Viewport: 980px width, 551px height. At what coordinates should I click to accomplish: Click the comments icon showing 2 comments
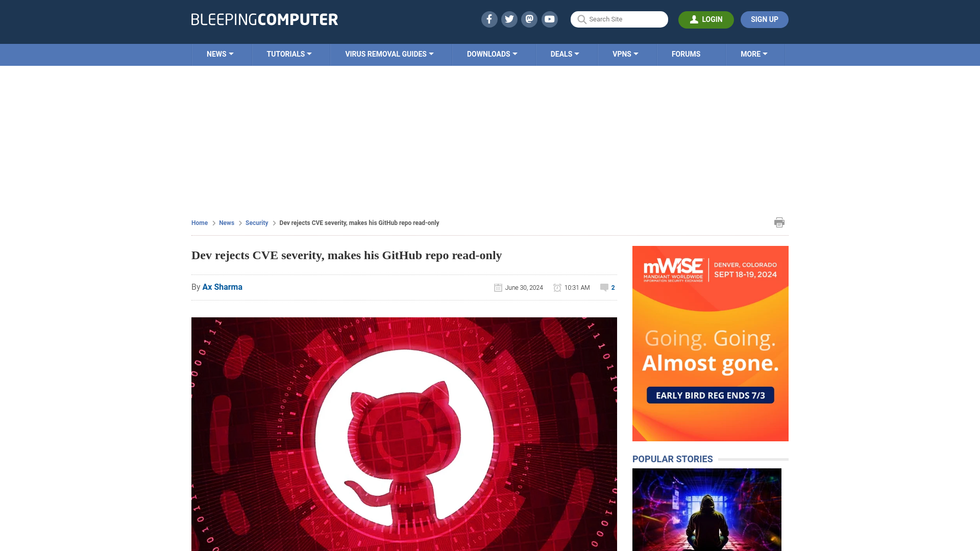[x=604, y=287]
